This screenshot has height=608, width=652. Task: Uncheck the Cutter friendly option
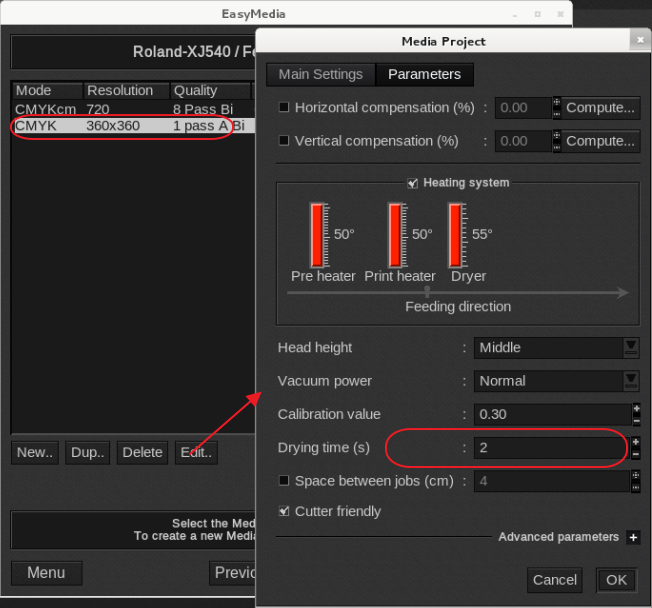click(x=284, y=511)
